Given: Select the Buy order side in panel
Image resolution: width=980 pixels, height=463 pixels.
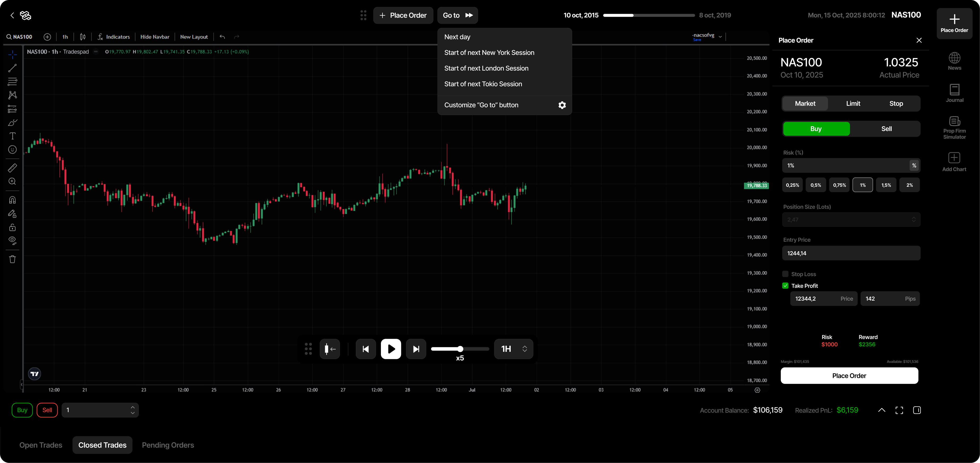Looking at the screenshot, I should click(x=816, y=129).
